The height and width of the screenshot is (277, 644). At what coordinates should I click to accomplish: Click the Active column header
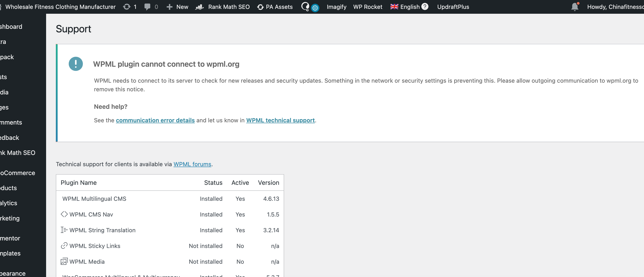coord(240,183)
